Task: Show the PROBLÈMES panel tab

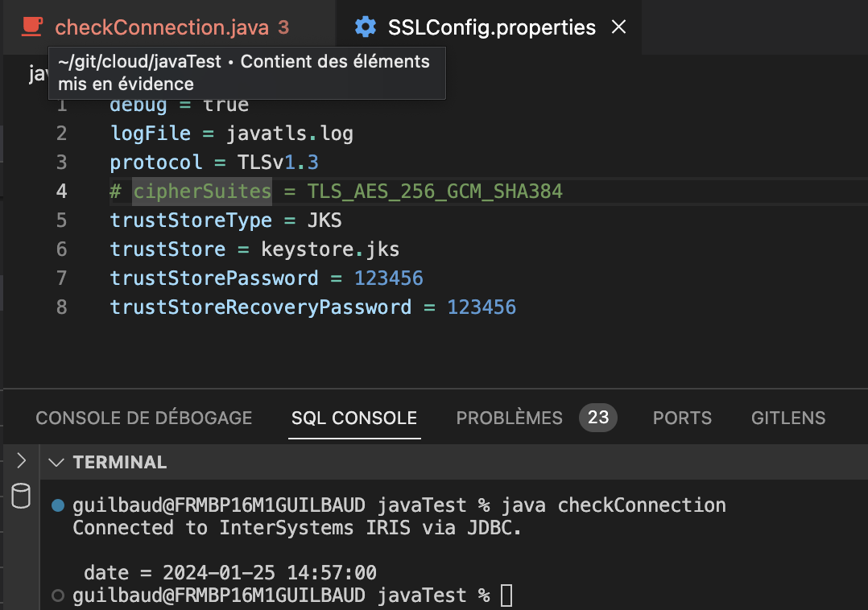Action: tap(509, 418)
